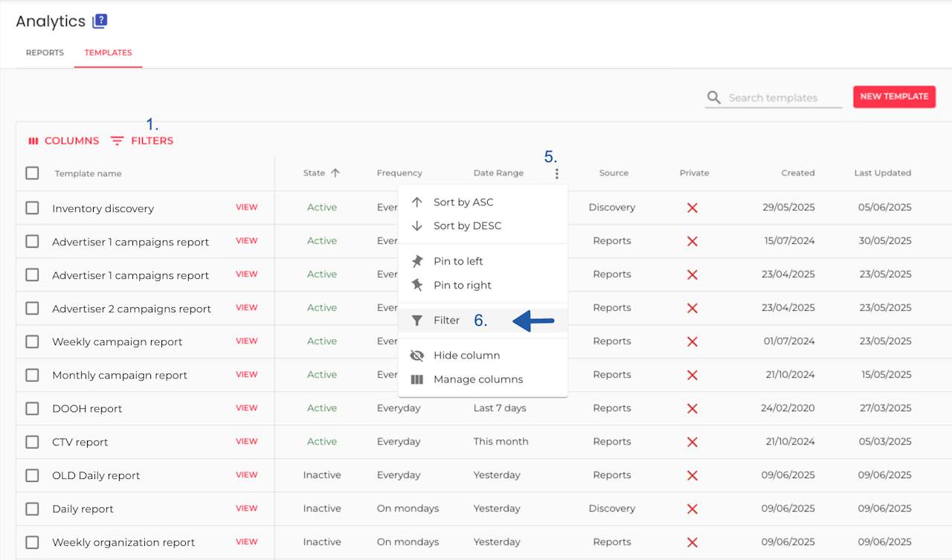
Task: Select Pin to left menu entry
Action: coord(457,261)
